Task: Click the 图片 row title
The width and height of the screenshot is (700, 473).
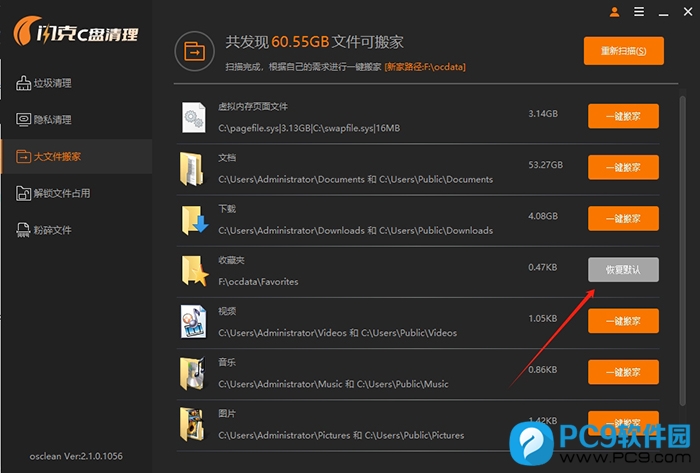Action: pos(227,414)
